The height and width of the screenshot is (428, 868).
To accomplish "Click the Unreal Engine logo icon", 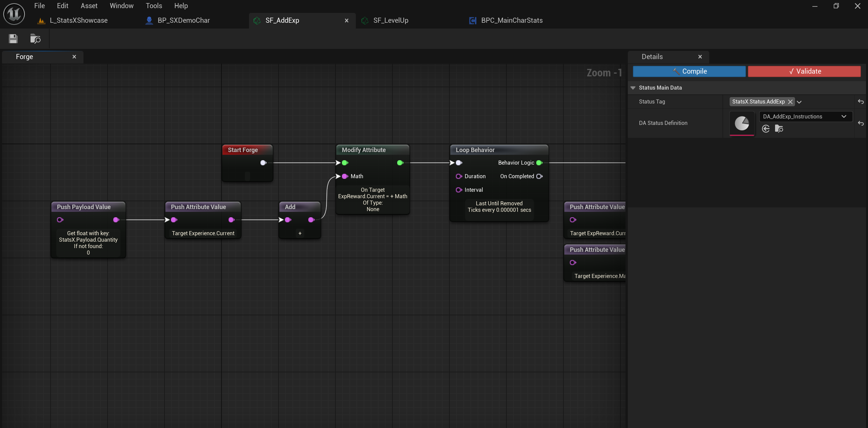I will point(14,14).
